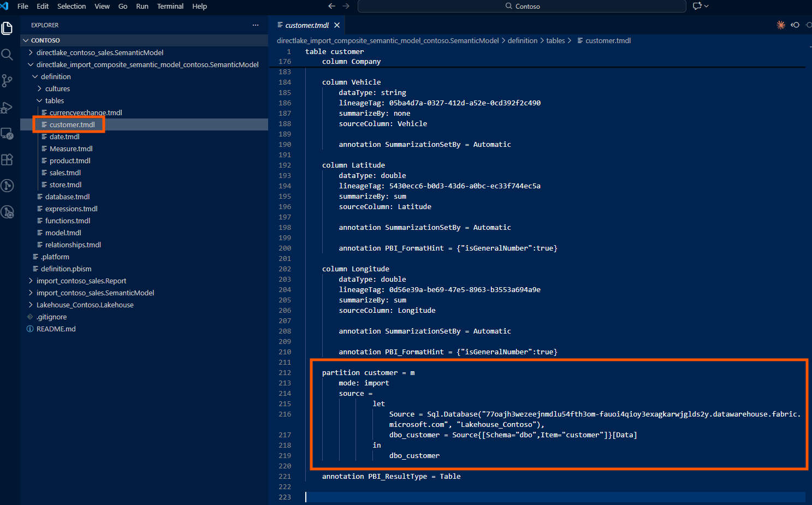Open the Go menu
Screen dimensions: 812x505
click(x=123, y=6)
